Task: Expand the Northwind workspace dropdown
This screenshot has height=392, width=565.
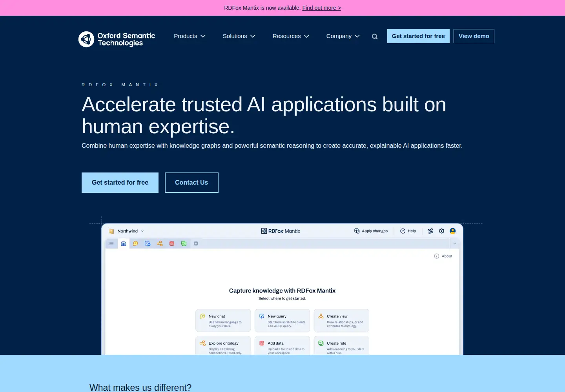Action: tap(127, 231)
